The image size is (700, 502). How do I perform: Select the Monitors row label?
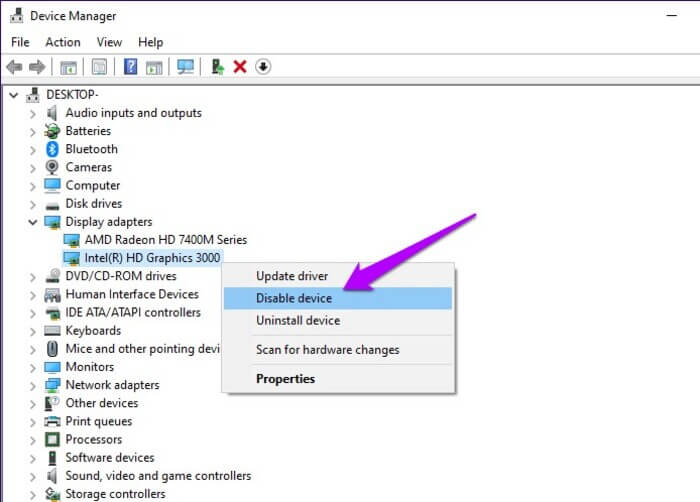point(90,367)
